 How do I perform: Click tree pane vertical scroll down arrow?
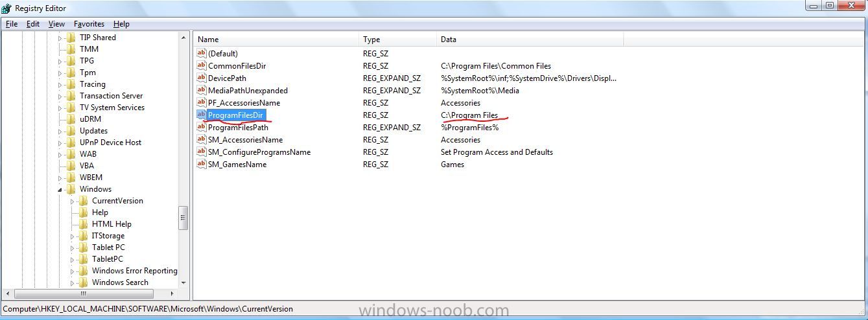[183, 282]
